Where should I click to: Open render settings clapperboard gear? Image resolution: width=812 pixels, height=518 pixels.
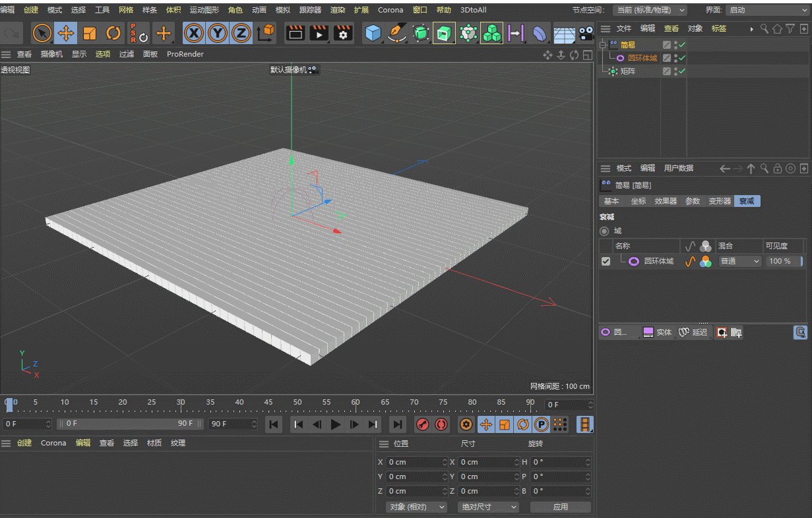(343, 33)
